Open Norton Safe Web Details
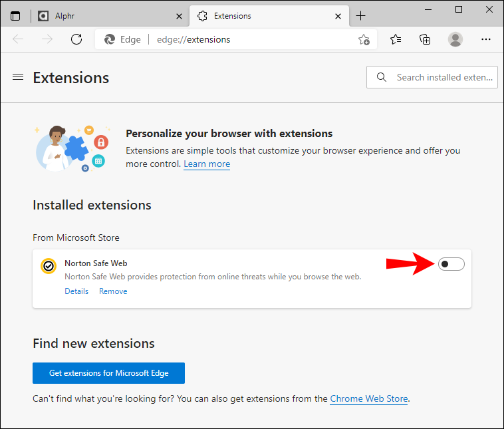This screenshot has height=429, width=504. pos(76,291)
